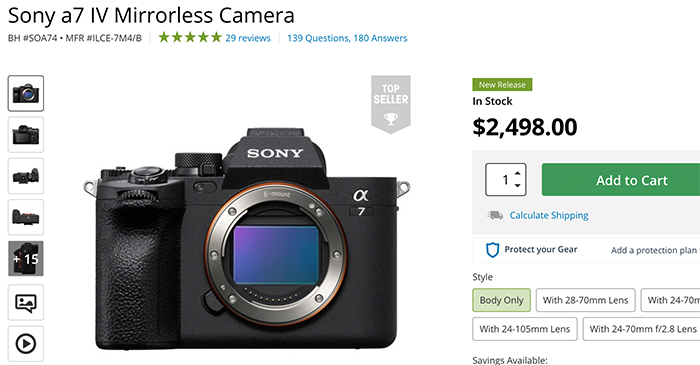Viewport: 700px width, 365px height.
Task: Open the +15 more images thumbnail
Action: pyautogui.click(x=26, y=259)
